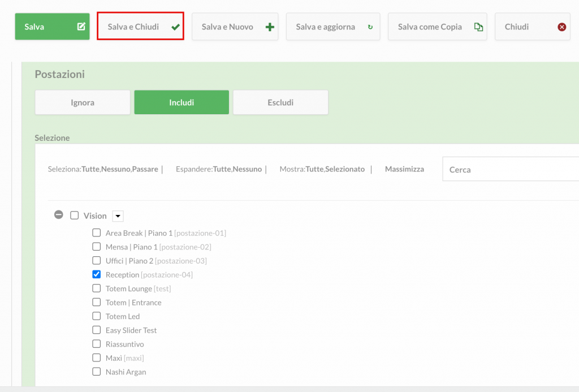Image resolution: width=579 pixels, height=392 pixels.
Task: Select the Includi option for Postazioni
Action: coord(182,102)
